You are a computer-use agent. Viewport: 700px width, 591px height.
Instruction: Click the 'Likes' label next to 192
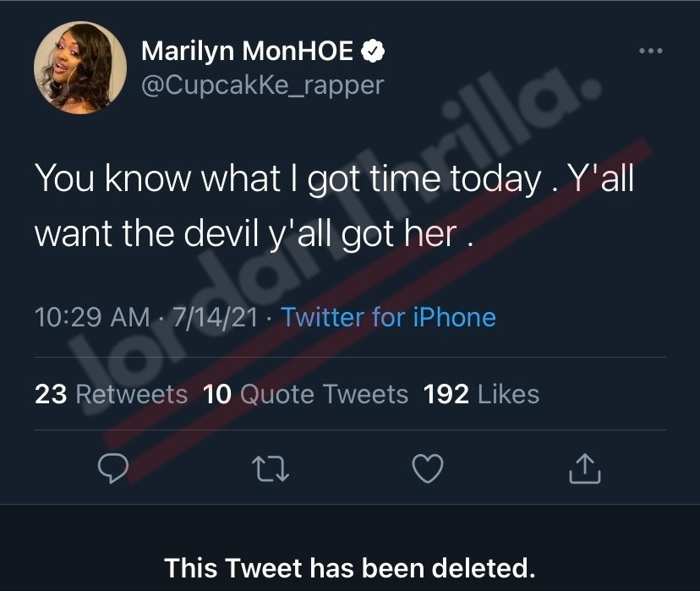[x=508, y=395]
